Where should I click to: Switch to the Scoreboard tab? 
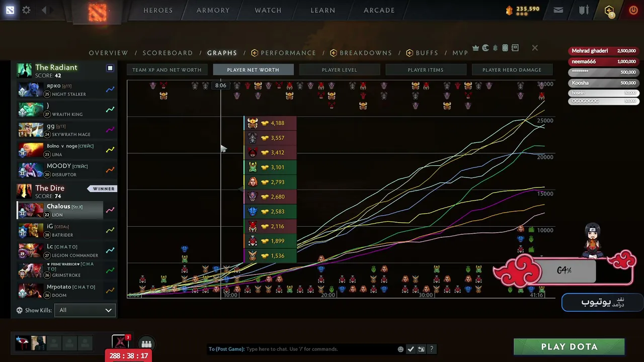click(x=168, y=53)
